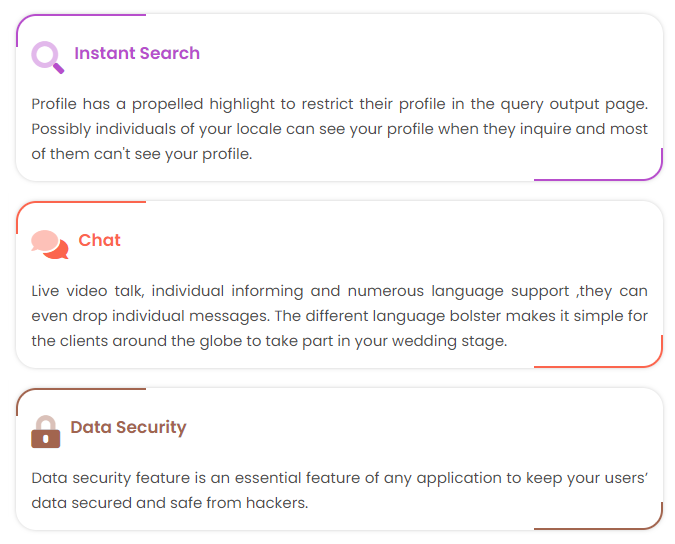Open the Instant Search heading
This screenshot has width=675, height=544.
[137, 54]
